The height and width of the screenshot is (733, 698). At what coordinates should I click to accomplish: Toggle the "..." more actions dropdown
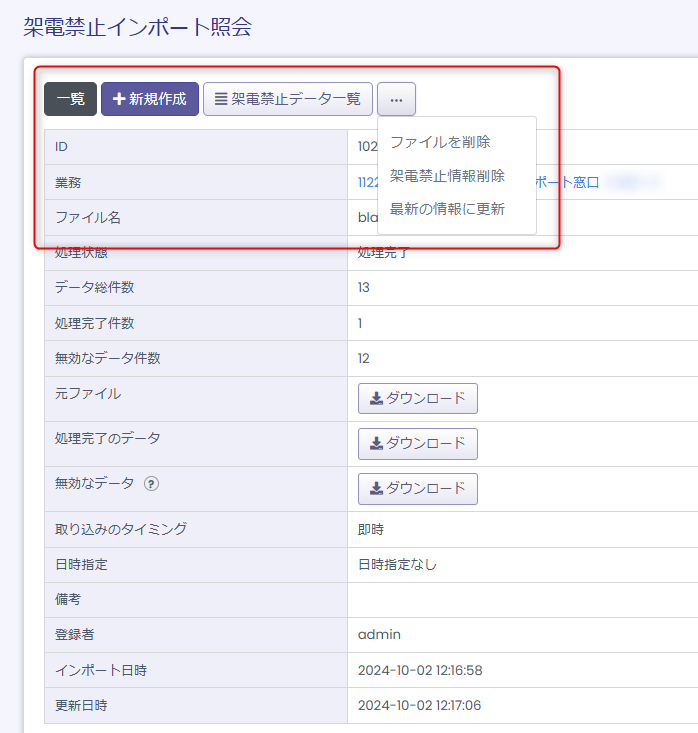(x=396, y=99)
